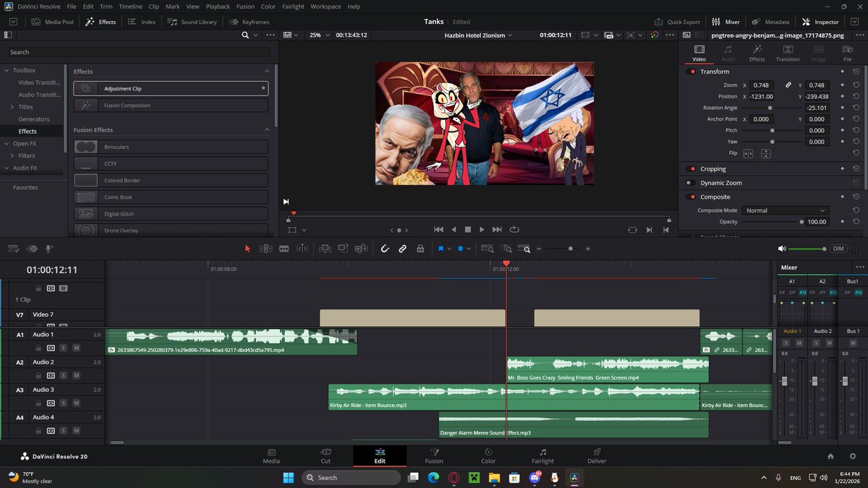Toggle the Composite section enable switch
The height and width of the screenshot is (488, 868).
click(x=692, y=197)
